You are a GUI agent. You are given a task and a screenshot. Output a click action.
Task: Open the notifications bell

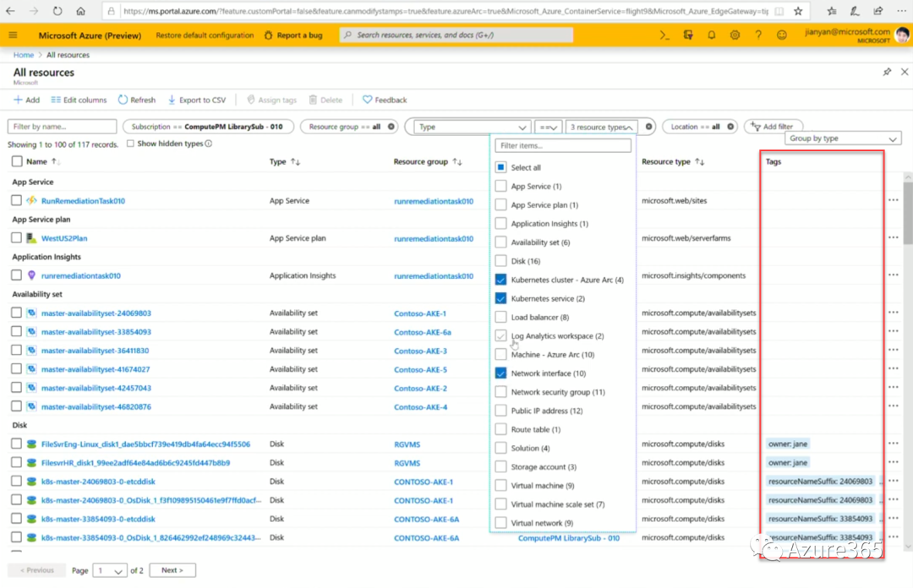[712, 35]
